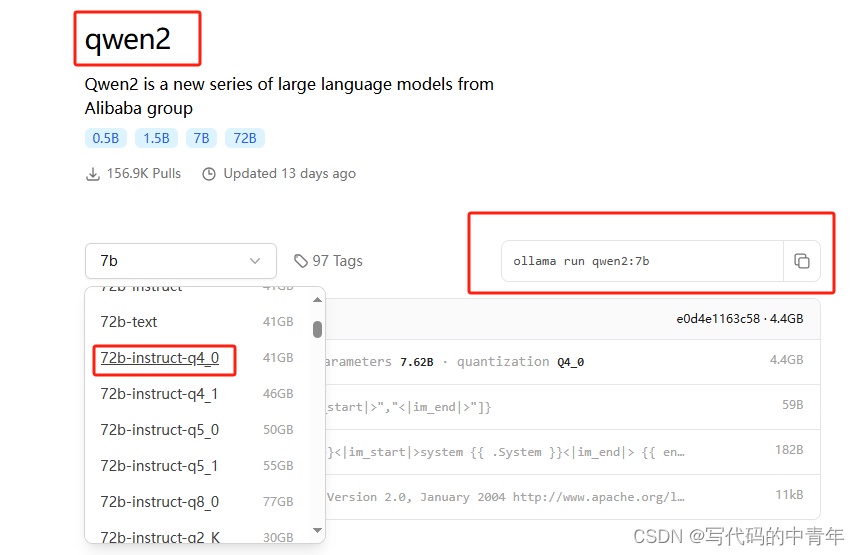Click the dropdown list scrollbar thumb
Screen dimensions: 860x555
317,330
